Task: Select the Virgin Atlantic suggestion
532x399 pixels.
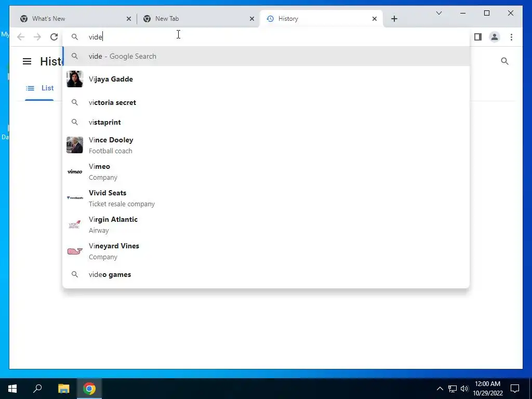Action: click(266, 224)
